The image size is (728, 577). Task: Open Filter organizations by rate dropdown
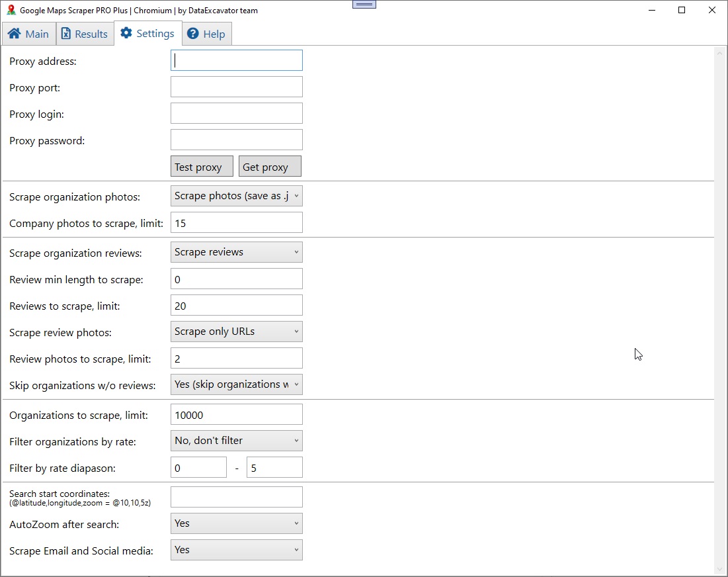point(236,441)
